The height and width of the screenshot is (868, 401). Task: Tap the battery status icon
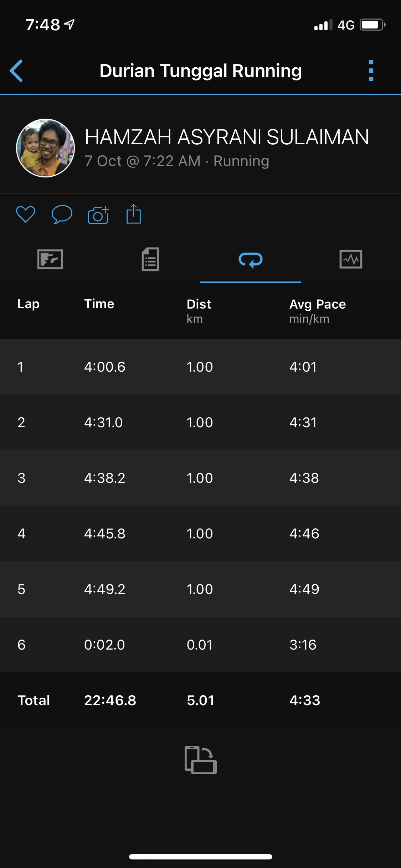(x=372, y=25)
